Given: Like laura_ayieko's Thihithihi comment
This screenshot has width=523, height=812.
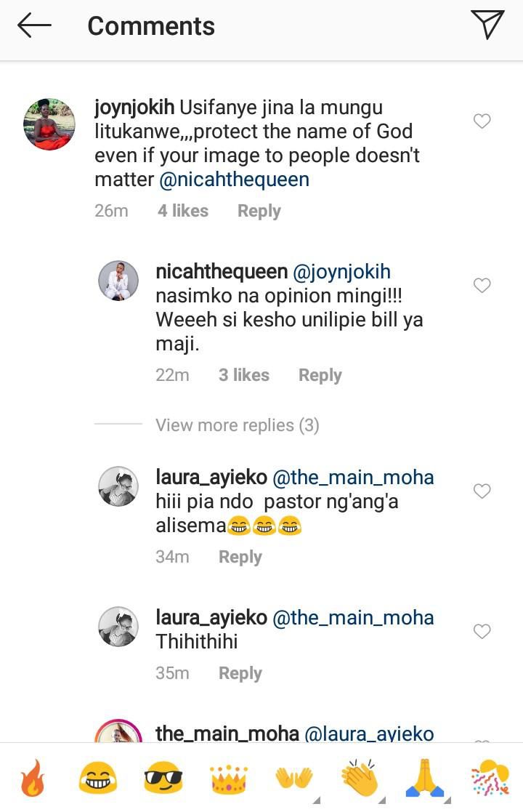Looking at the screenshot, I should coord(482,632).
